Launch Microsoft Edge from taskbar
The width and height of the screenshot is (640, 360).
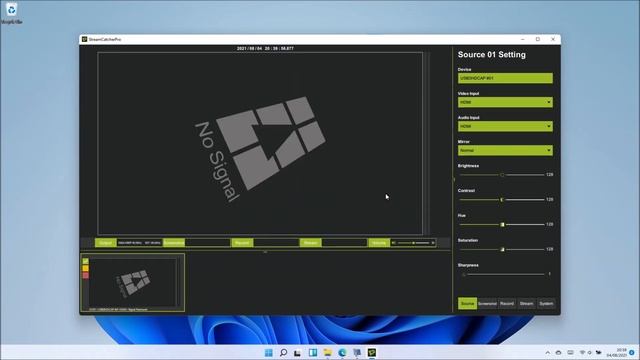tap(342, 353)
